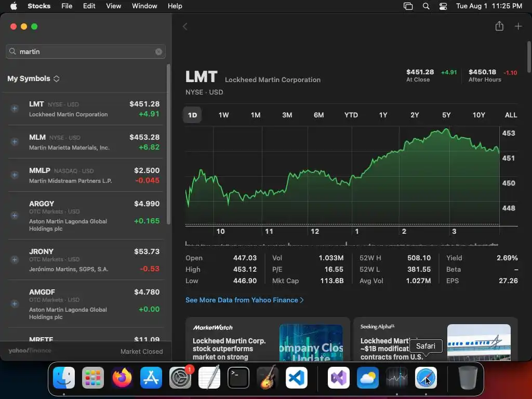The width and height of the screenshot is (532, 399).
Task: Click Stocks app icon in the Dock
Action: [x=397, y=378]
